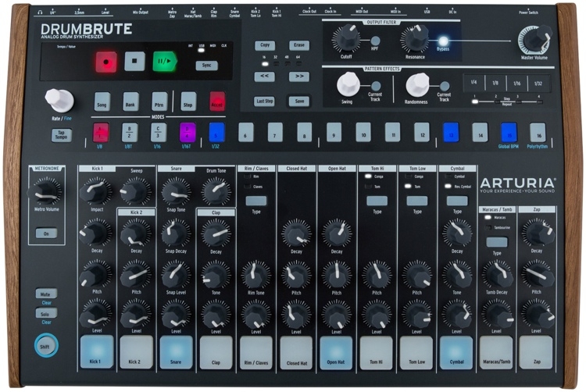Select 1/4 step repeat zone
The height and width of the screenshot is (392, 586).
[473, 84]
